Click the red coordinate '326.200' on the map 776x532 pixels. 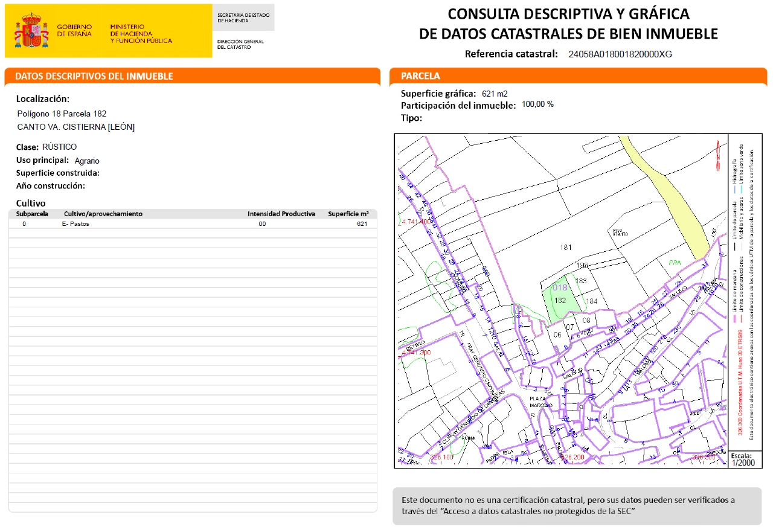[571, 458]
